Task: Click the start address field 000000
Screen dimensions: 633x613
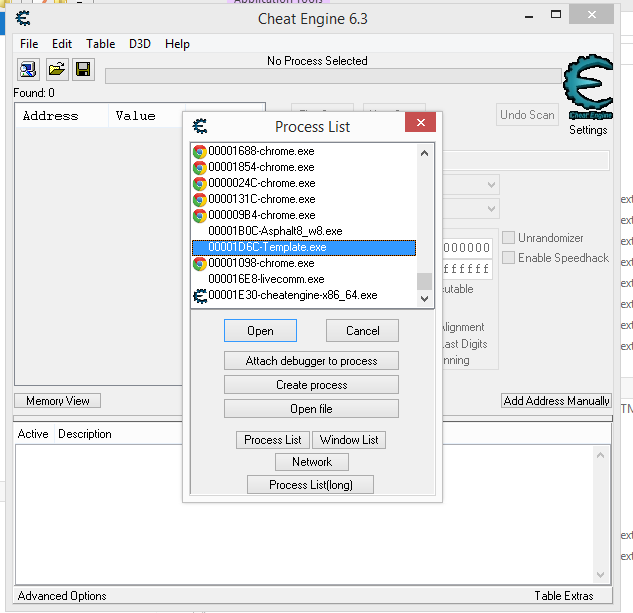Action: point(467,248)
